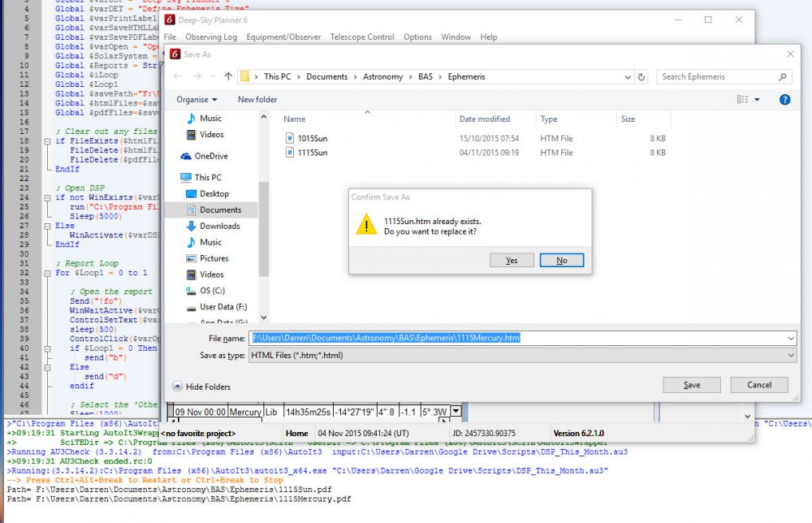Viewport: 812px width, 523px height.
Task: Click 1015Sun HTM file icon
Action: coord(290,138)
